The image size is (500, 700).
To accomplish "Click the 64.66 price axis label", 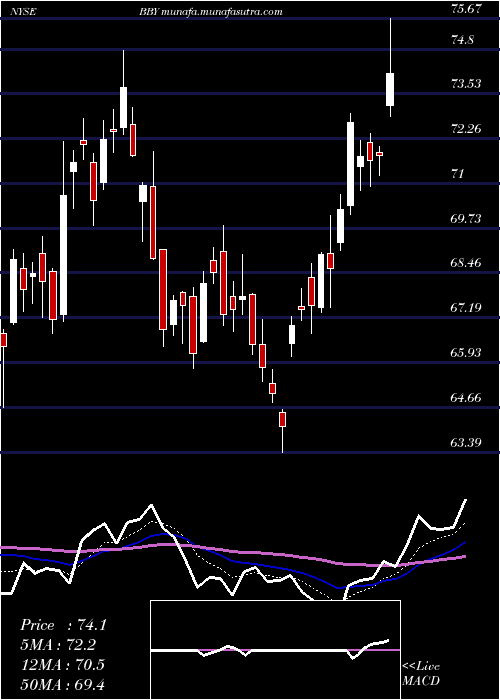I will 467,397.
